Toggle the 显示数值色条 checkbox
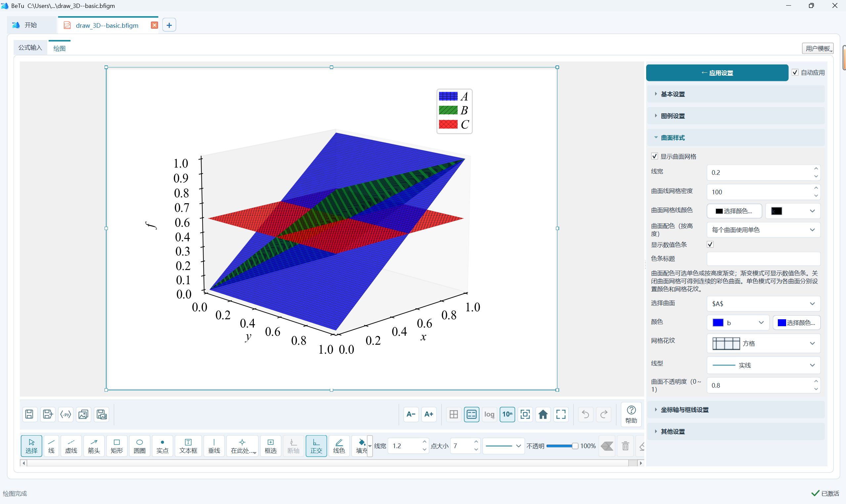The width and height of the screenshot is (846, 504). [x=710, y=245]
